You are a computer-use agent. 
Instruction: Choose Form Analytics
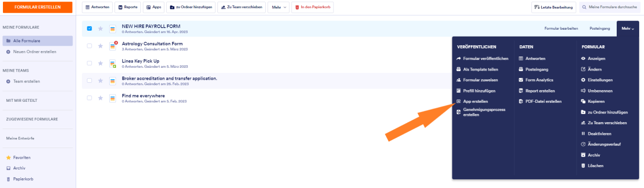tap(536, 80)
